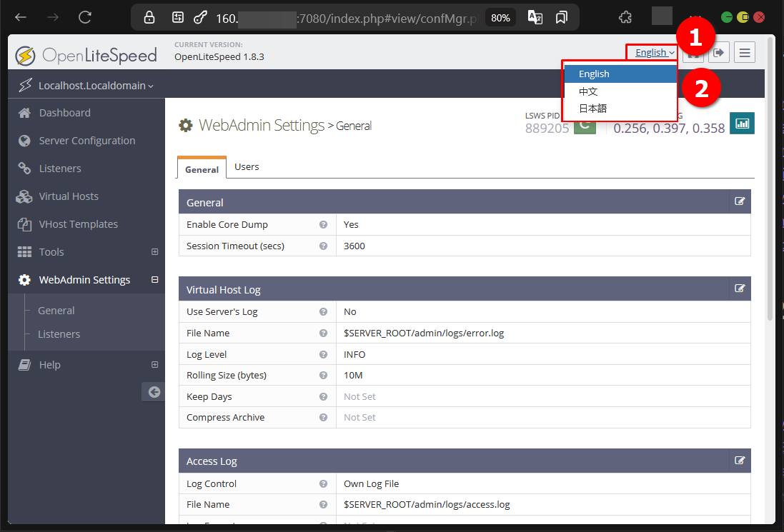Go back using the browser back arrow
This screenshot has width=784, height=532.
(21, 17)
